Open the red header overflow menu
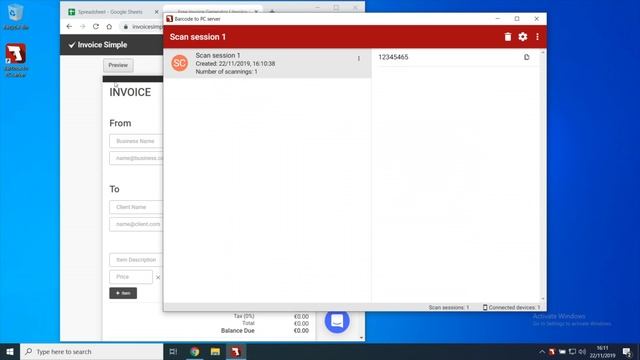The height and width of the screenshot is (360, 640). 537,37
